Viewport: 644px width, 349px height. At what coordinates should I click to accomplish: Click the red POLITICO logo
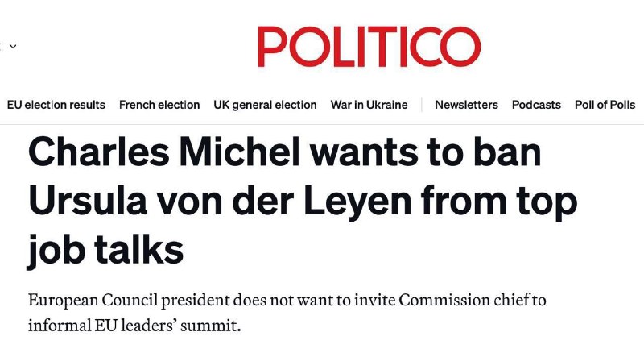point(369,47)
